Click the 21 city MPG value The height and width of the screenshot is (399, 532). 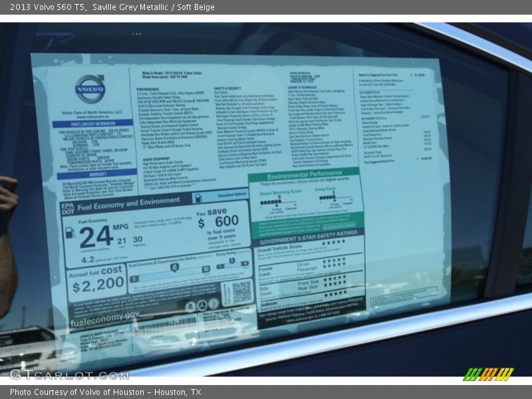(122, 241)
